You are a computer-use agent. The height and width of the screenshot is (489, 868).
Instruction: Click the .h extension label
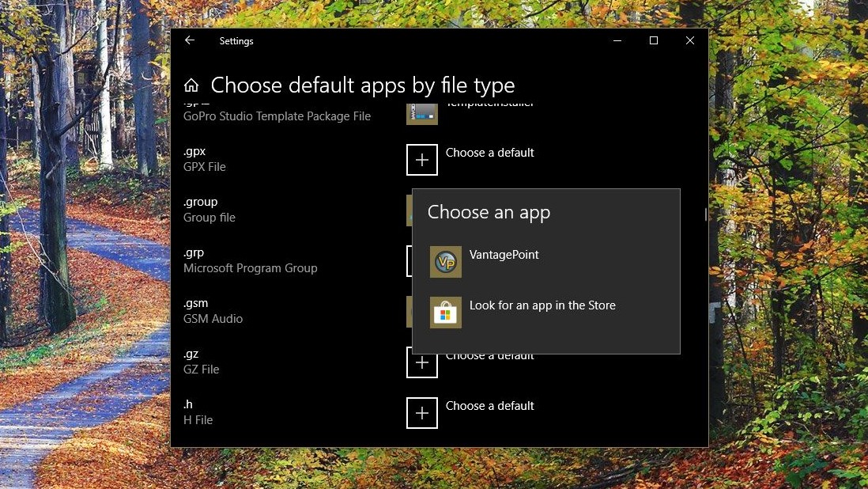click(188, 404)
